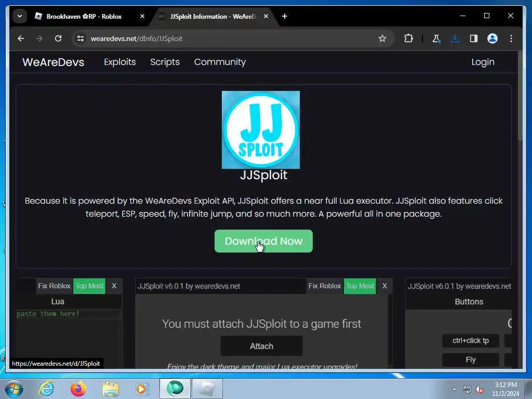Image resolution: width=532 pixels, height=399 pixels.
Task: Launch Internet Explorer from taskbar
Action: 46,389
